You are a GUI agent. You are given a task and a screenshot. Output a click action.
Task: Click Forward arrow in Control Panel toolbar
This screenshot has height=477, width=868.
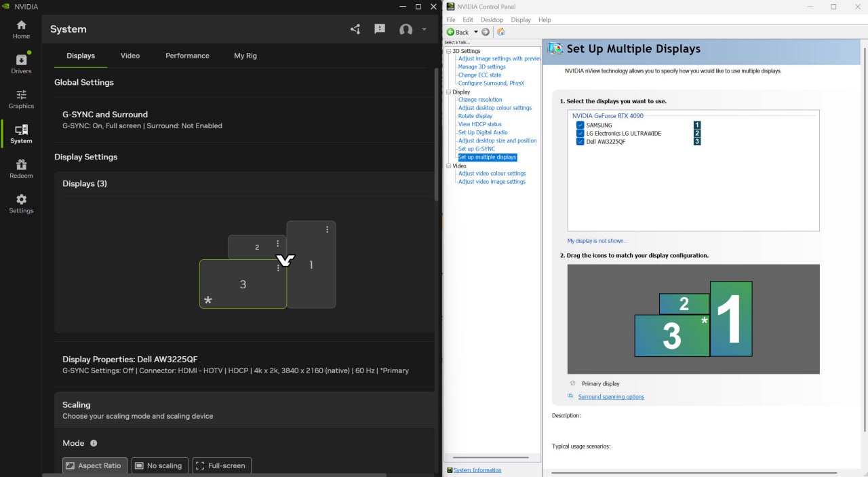point(486,32)
